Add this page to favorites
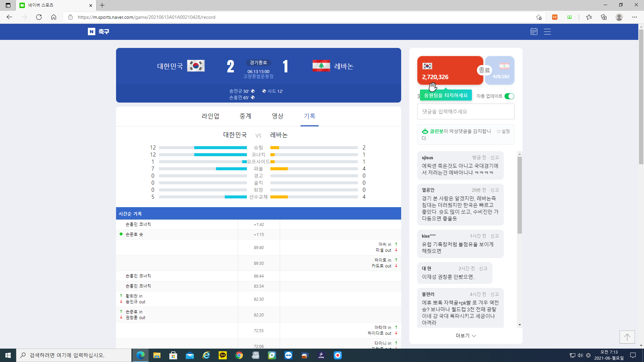 539,17
